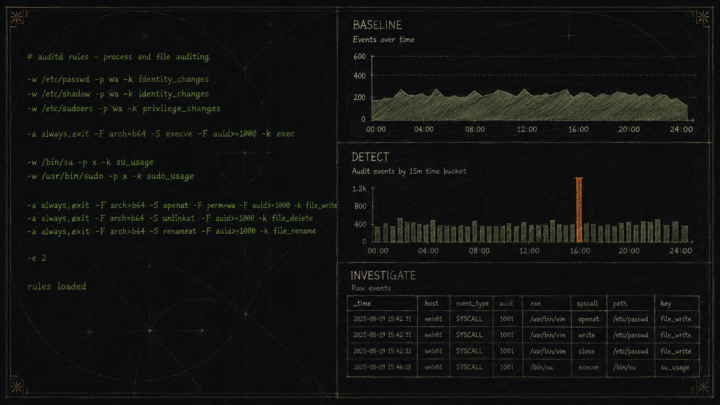
Task: Click the '1.2k' y-axis label in DETECT
Action: pyautogui.click(x=359, y=189)
